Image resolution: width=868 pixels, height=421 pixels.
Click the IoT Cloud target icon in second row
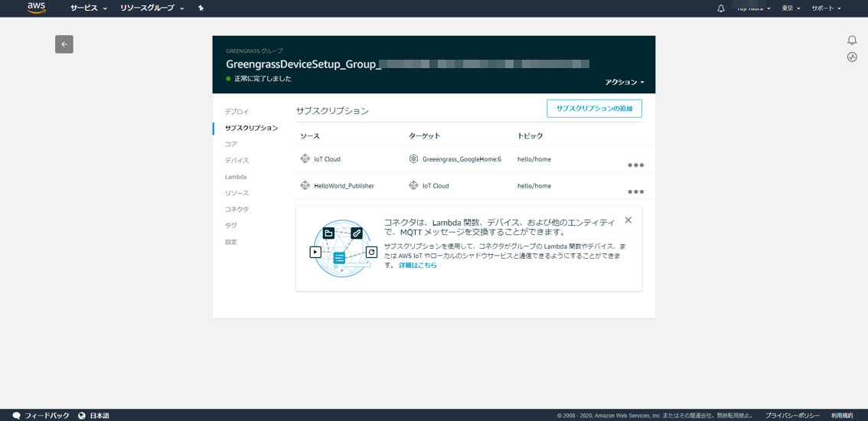point(413,185)
